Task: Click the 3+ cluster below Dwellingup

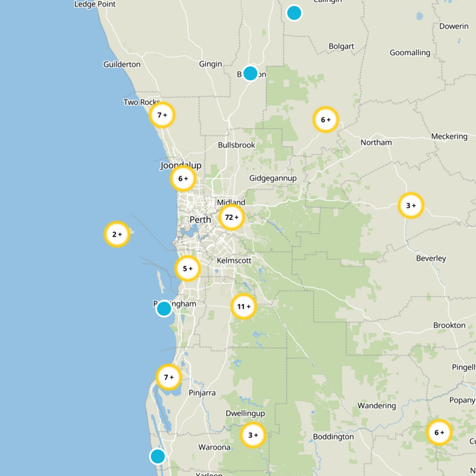Action: tap(251, 434)
